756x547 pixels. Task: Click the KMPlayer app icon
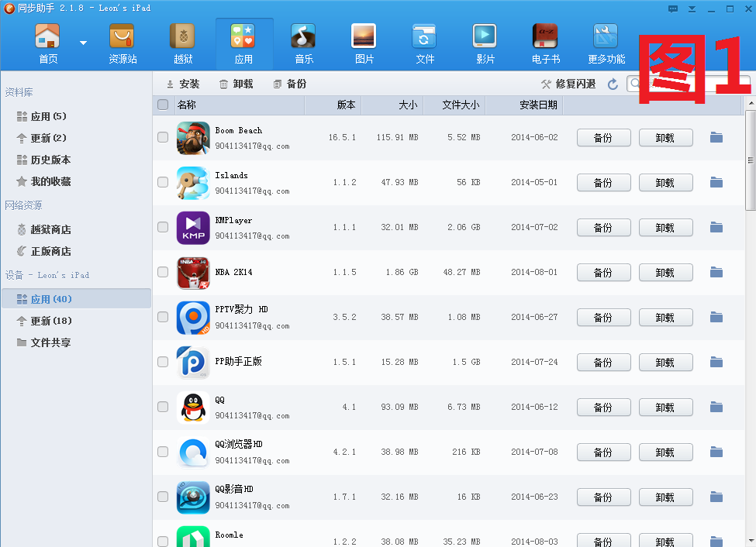click(193, 228)
